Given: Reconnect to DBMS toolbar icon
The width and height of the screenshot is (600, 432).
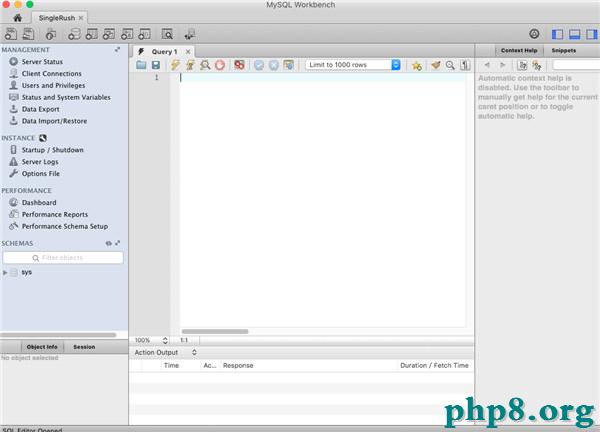Looking at the screenshot, I should (x=189, y=34).
